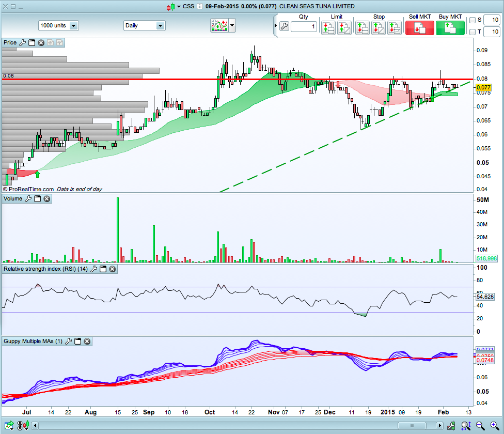Viewport: 504px width, 434px height.
Task: Click the horizontal scrollbar thumb
Action: coord(412,426)
